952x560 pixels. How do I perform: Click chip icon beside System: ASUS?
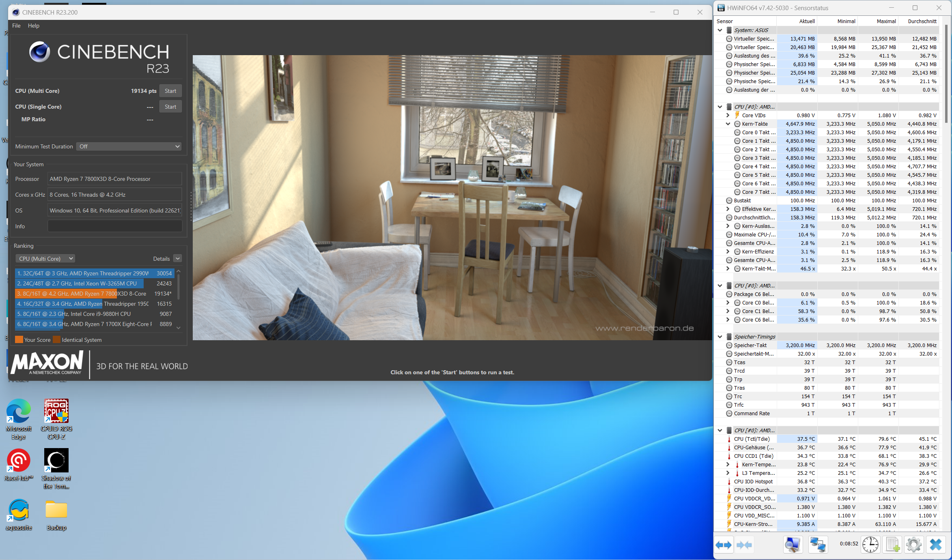[729, 30]
